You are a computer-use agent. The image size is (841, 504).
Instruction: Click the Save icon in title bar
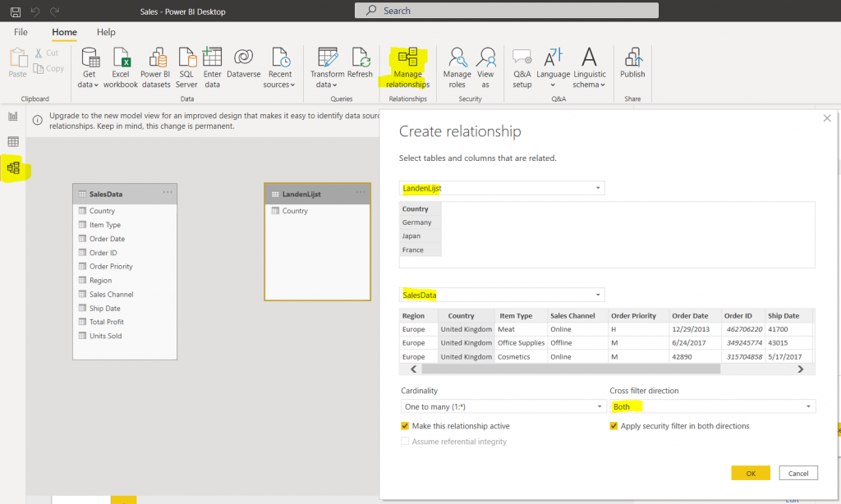pyautogui.click(x=16, y=11)
